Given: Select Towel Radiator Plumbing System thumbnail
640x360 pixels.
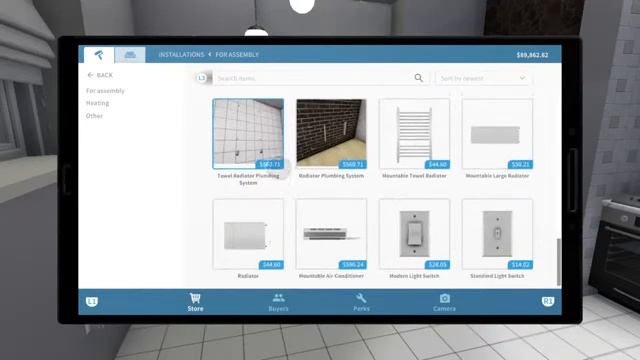Looking at the screenshot, I should pyautogui.click(x=248, y=133).
